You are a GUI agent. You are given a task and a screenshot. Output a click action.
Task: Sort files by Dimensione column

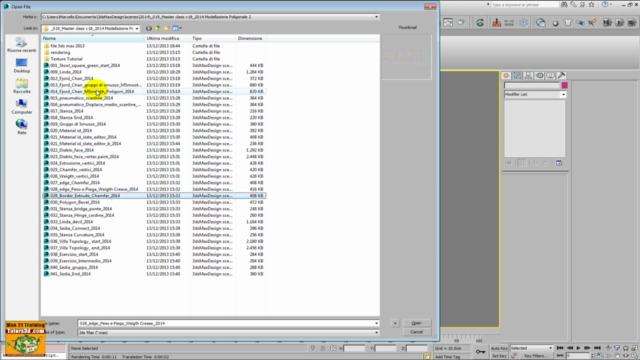point(251,38)
